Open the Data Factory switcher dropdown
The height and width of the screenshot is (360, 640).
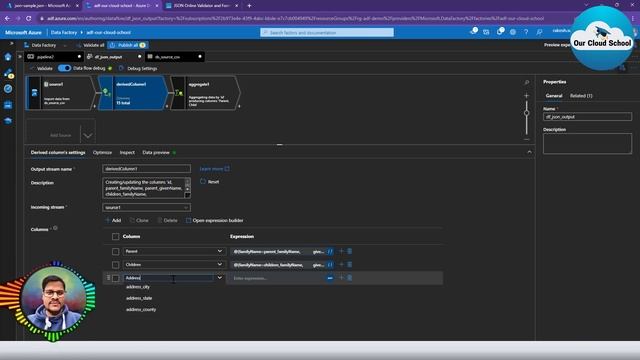coord(45,45)
